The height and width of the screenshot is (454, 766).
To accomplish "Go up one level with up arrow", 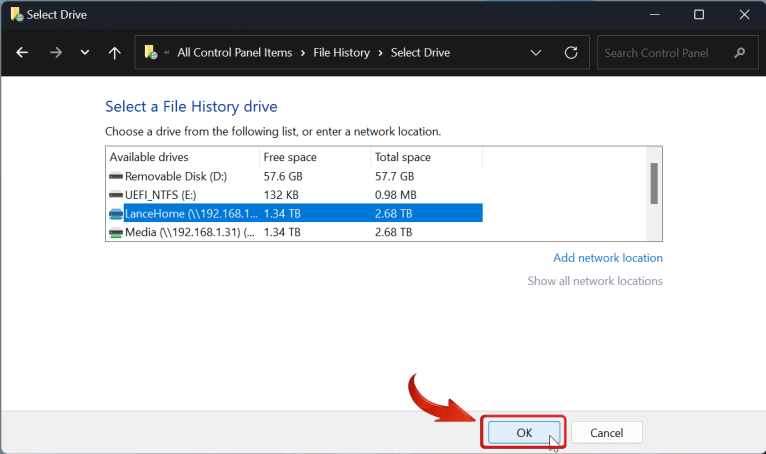I will [114, 53].
